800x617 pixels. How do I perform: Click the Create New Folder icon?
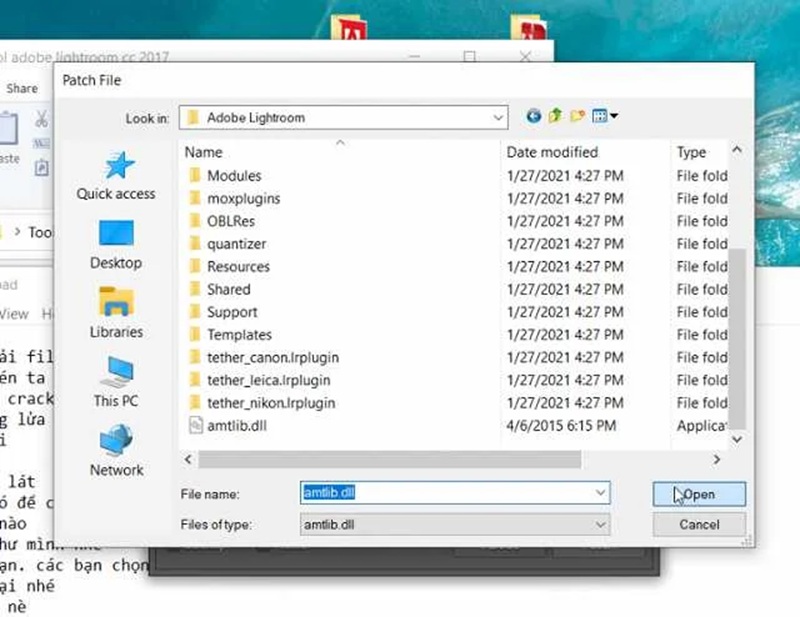[x=576, y=115]
